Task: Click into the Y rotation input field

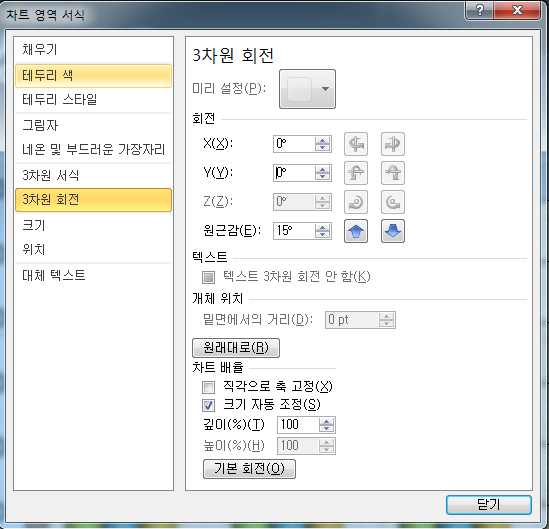Action: click(293, 173)
